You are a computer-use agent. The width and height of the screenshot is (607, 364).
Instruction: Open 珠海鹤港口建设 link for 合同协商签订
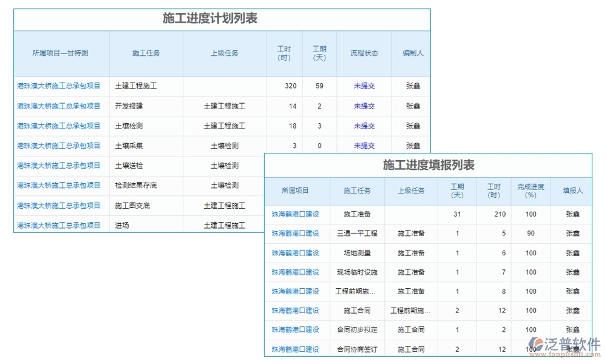pyautogui.click(x=297, y=349)
